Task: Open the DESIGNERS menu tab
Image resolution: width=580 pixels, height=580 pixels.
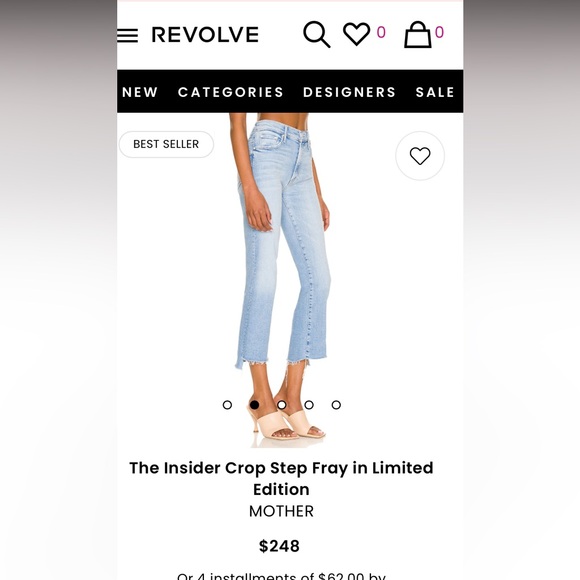Action: [x=349, y=92]
